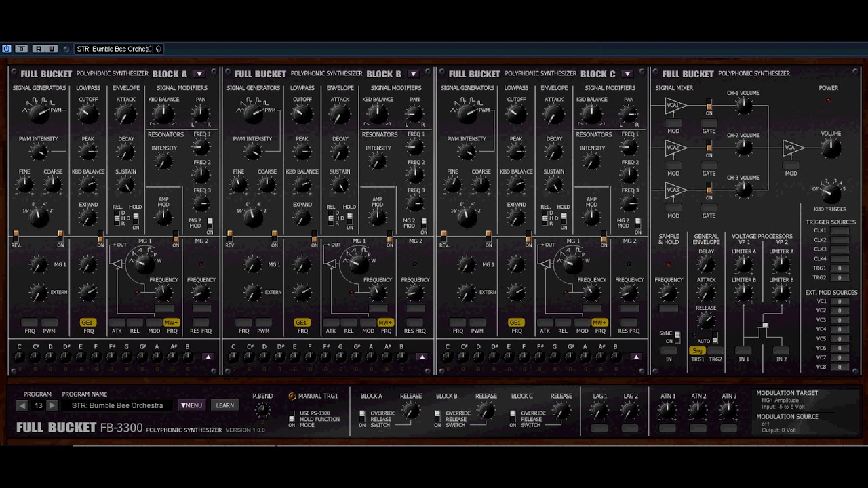Click Block A yellow MW+ FRQ button
Viewport: 868px width, 488px height.
[x=172, y=323]
